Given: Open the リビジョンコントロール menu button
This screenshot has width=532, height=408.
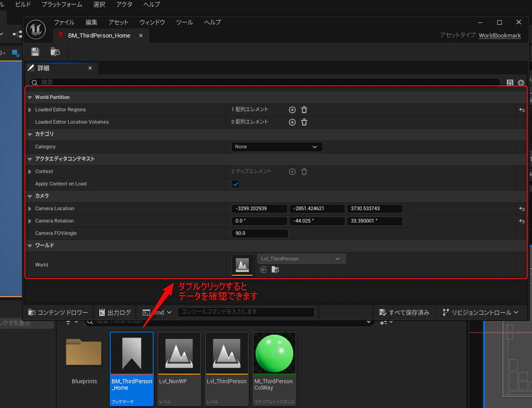Looking at the screenshot, I should coord(481,313).
